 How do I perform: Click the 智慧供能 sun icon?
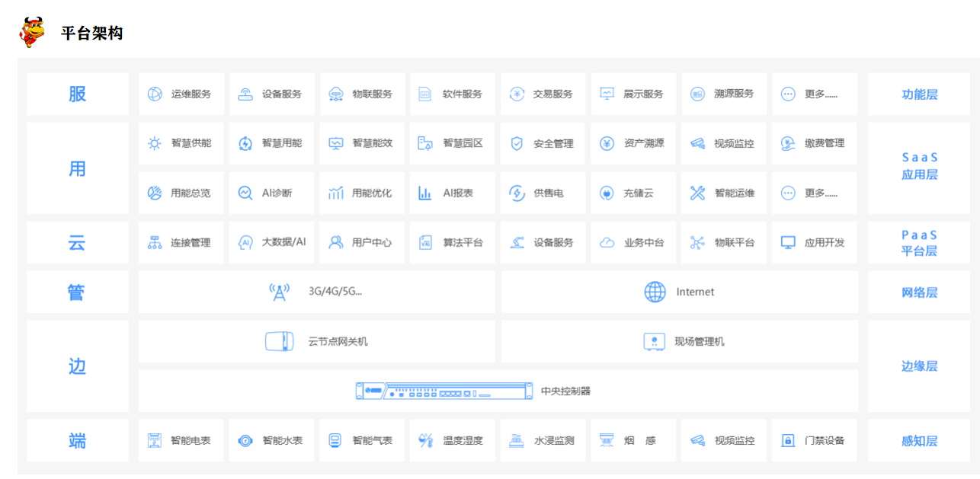pos(155,143)
